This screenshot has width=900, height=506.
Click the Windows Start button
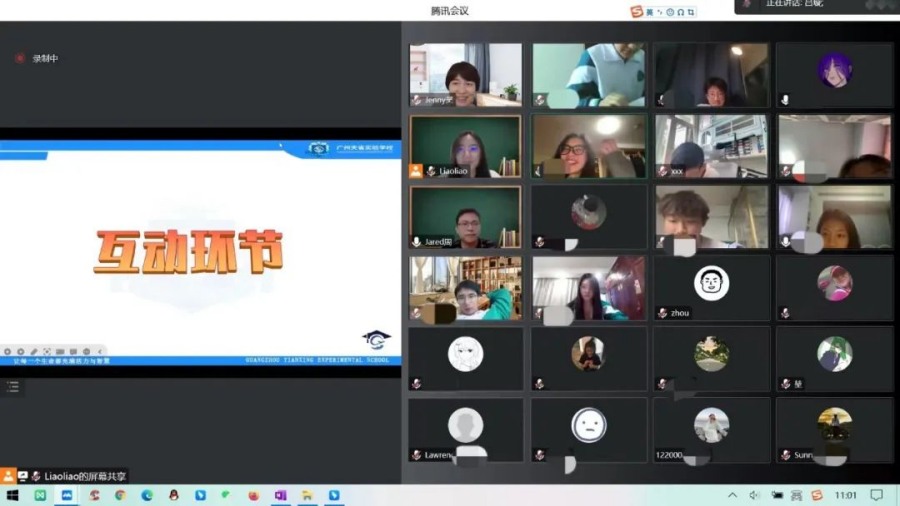pyautogui.click(x=12, y=495)
